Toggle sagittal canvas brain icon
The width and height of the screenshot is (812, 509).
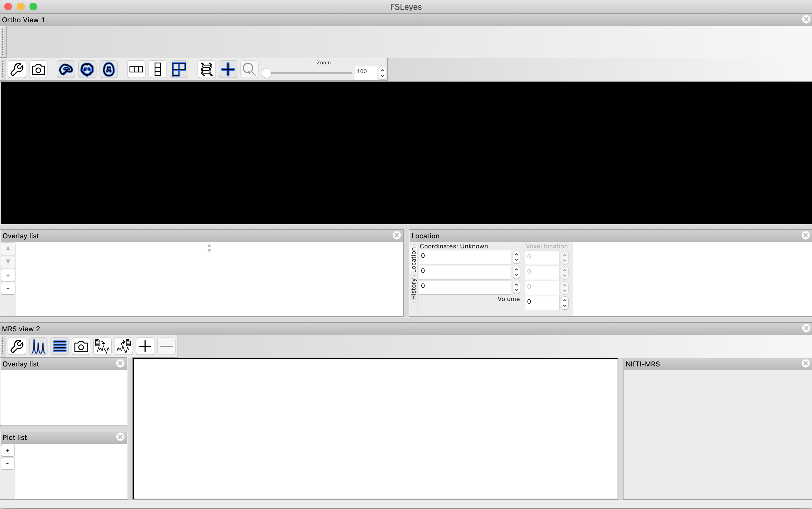(66, 70)
